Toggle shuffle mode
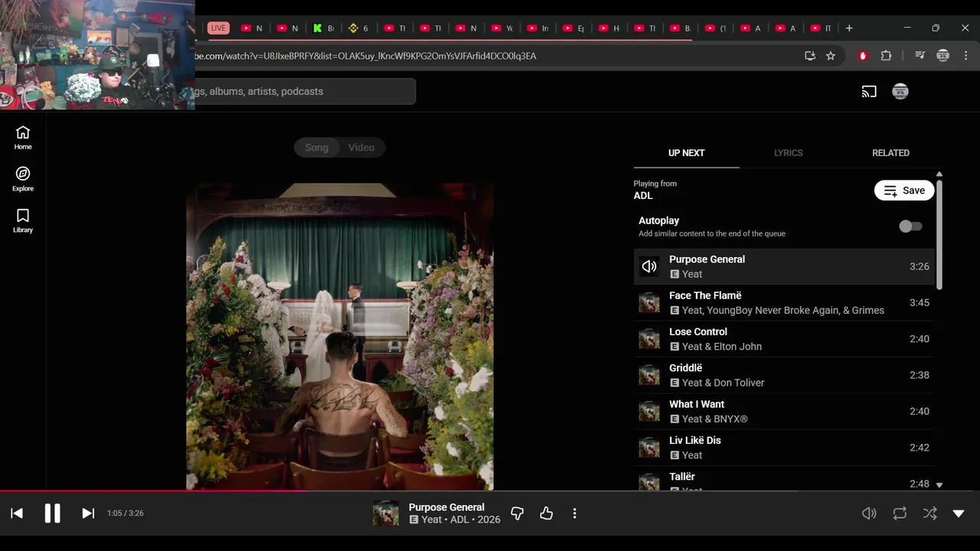The image size is (980, 551). [x=929, y=514]
